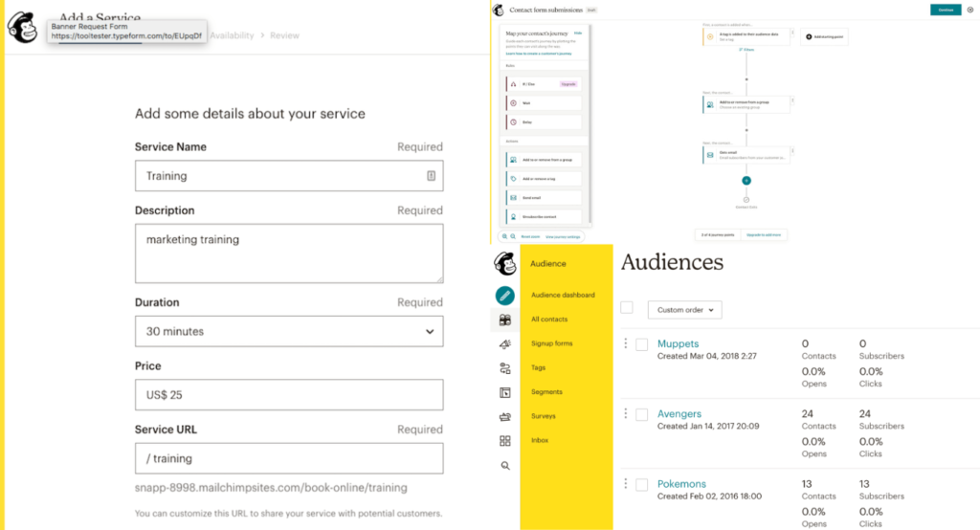Open the group step card on journey canvas
This screenshot has width=980, height=530.
pos(746,104)
